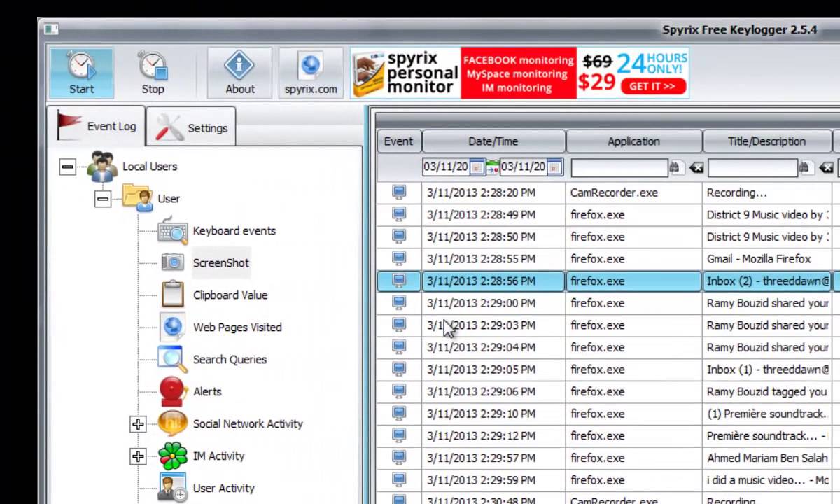840x504 pixels.
Task: Click the window system menu icon in title bar
Action: pos(50,29)
